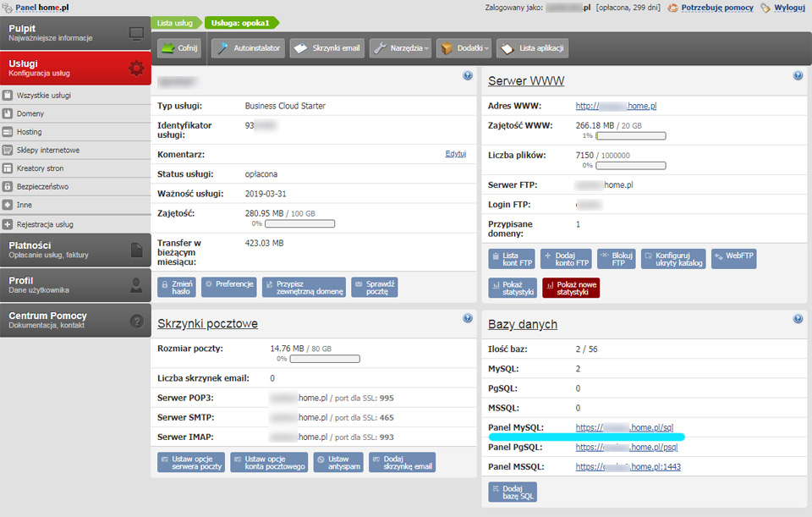812x517 pixels.
Task: Click the Adres WWW home.pl link
Action: [617, 106]
